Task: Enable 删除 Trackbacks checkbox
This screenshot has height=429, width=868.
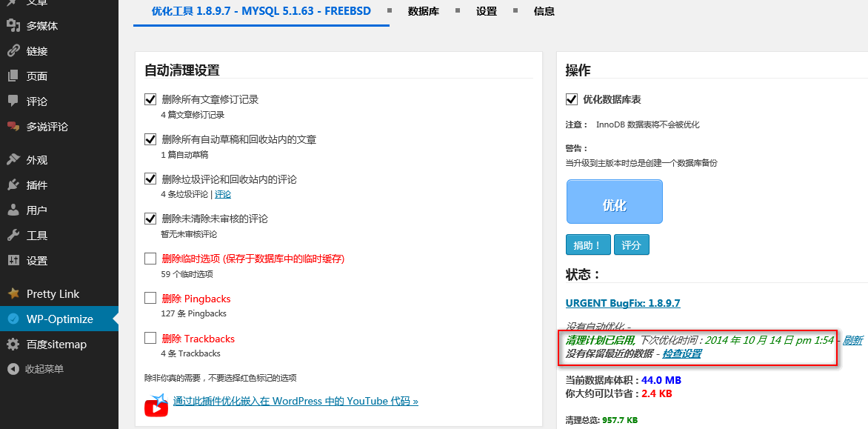Action: 150,338
